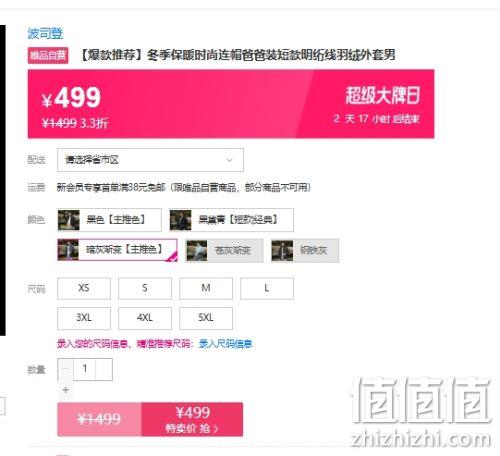Click the 黑黛青 jacket thumbnail image
The height and width of the screenshot is (456, 500).
coord(181,220)
